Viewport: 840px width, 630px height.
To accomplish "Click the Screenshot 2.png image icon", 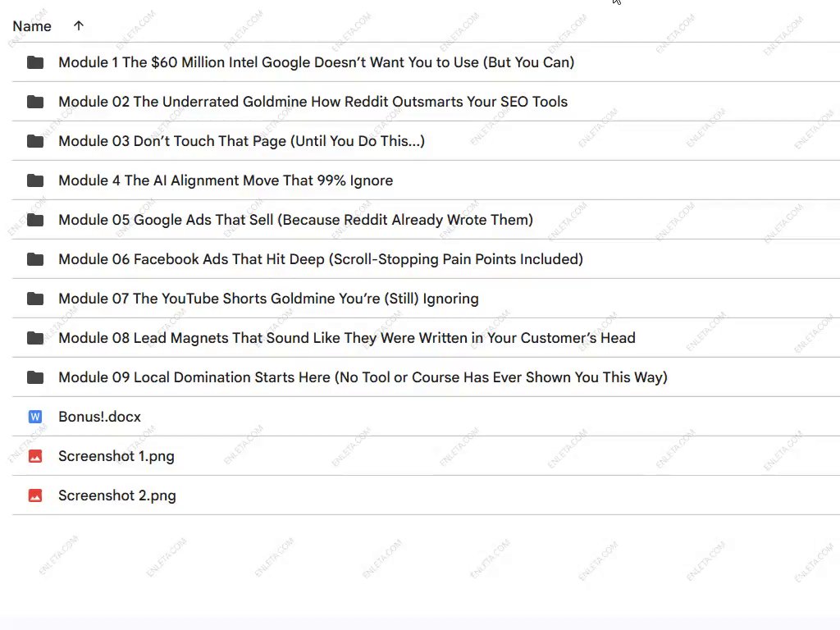I will tap(35, 495).
